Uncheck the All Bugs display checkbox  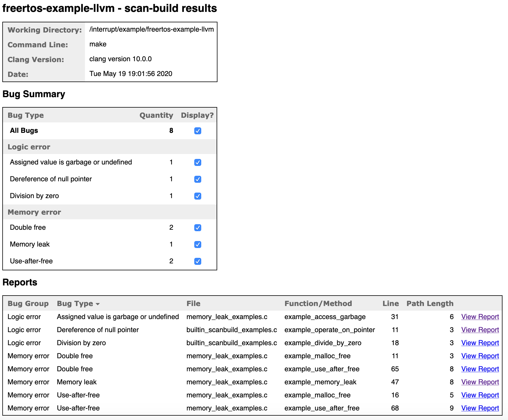pos(197,131)
